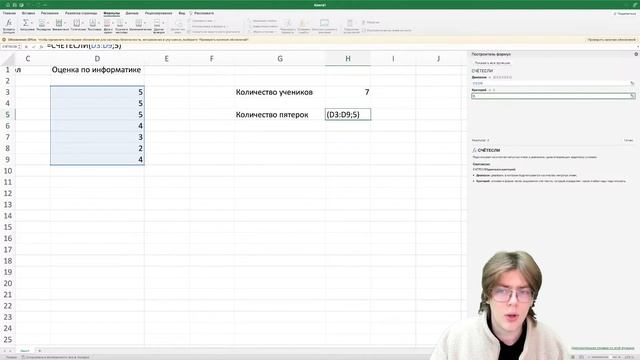640x360 pixels.
Task: Click the Проверить наличие обновлений button
Action: [x=611, y=40]
